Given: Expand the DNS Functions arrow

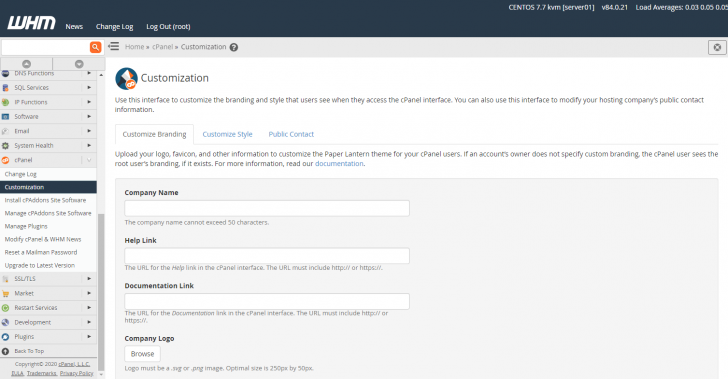Looking at the screenshot, I should 89,73.
